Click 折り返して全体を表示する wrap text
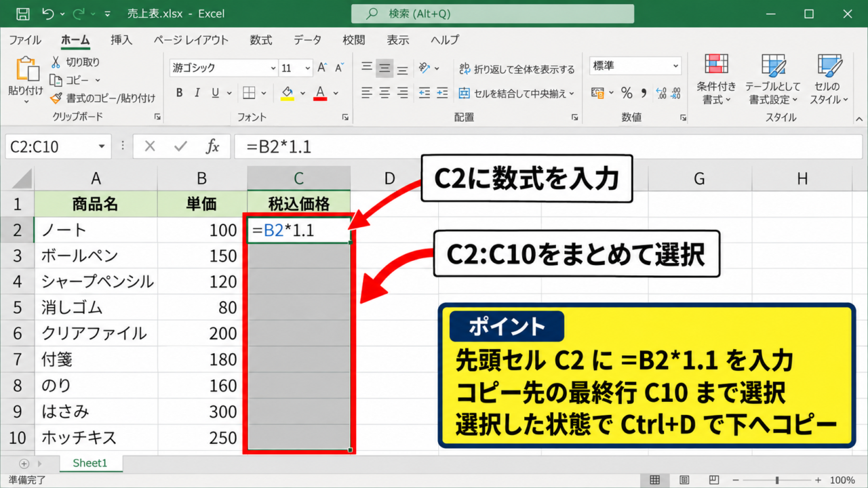 517,68
